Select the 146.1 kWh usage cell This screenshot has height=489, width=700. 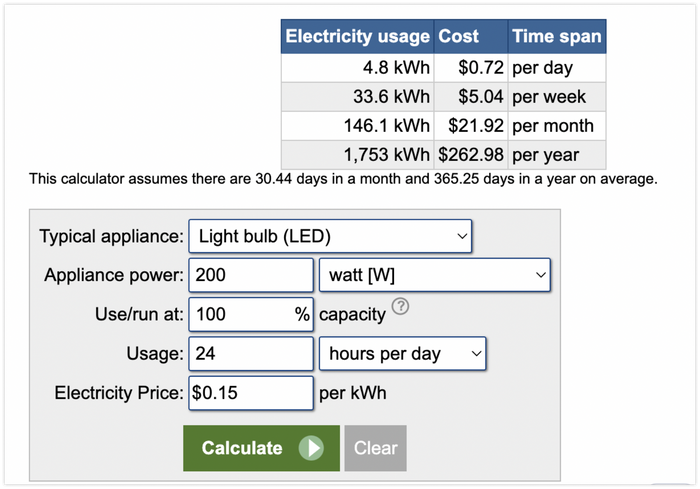click(358, 126)
